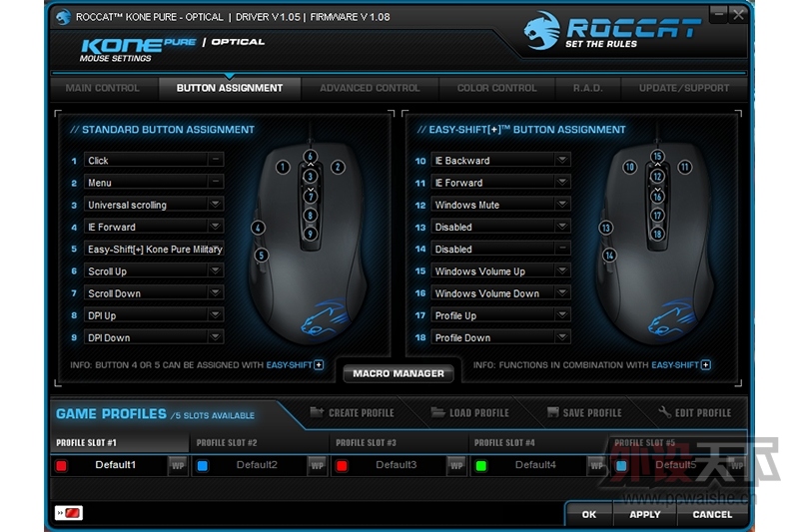This screenshot has width=799, height=532.
Task: Select Profile Slot #3 tab
Action: click(x=399, y=443)
